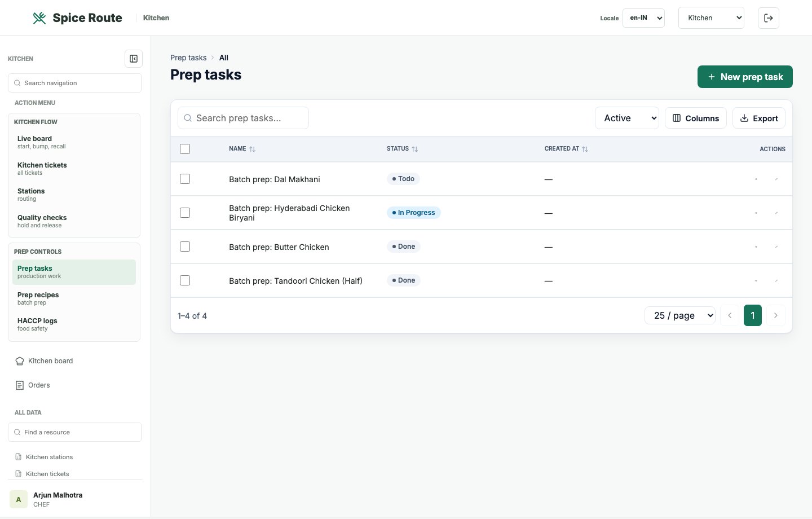Check the Dal Makhani row checkbox

185,179
